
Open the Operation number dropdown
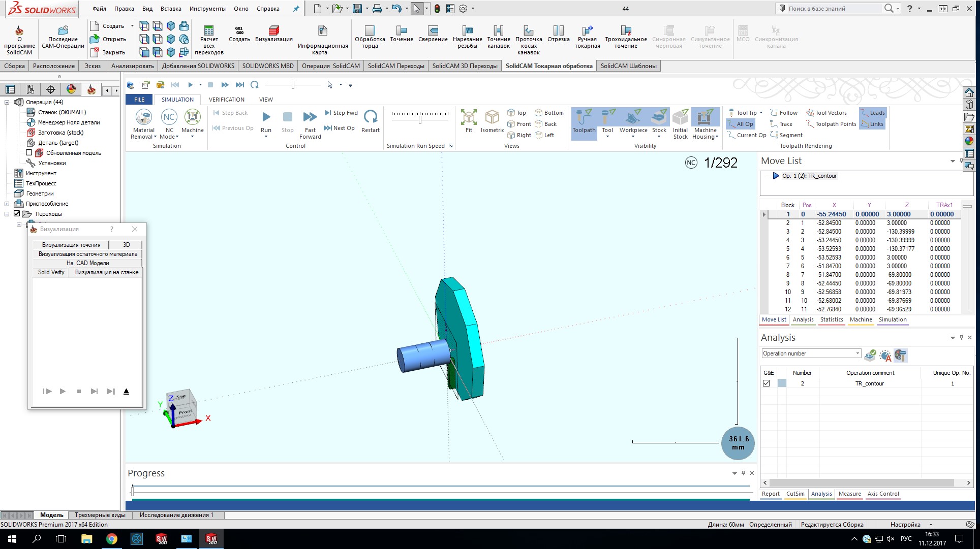click(x=857, y=353)
